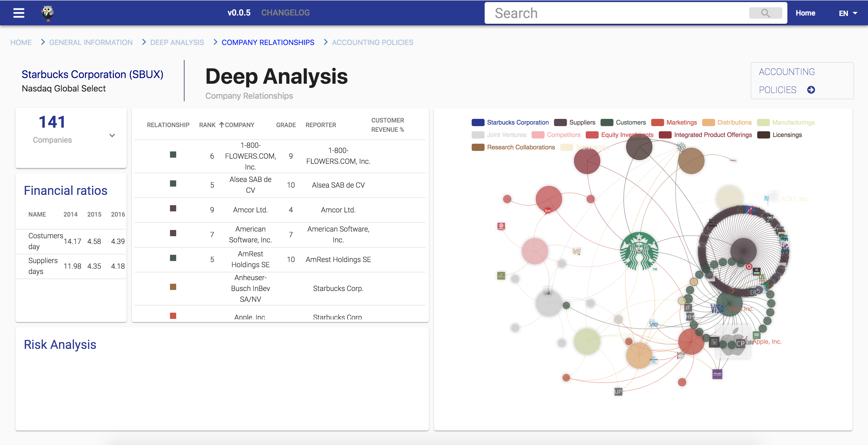Screen dimensions: 868x445
Task: Click the UP node in graph
Action: click(618, 392)
